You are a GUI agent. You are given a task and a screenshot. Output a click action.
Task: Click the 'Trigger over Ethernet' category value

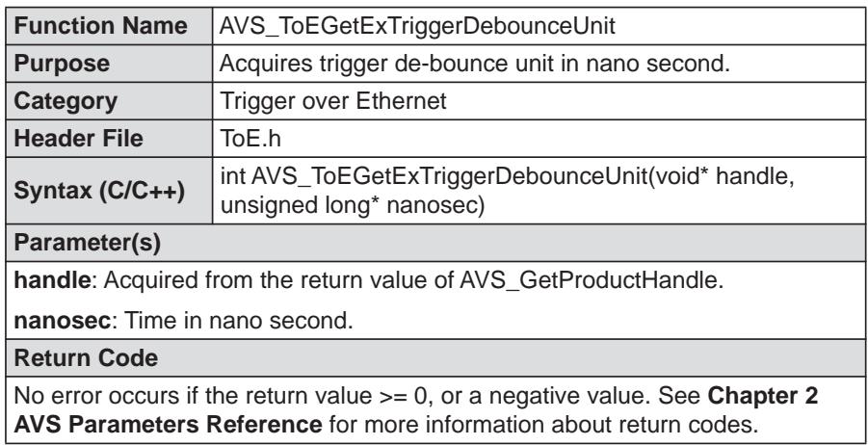333,101
